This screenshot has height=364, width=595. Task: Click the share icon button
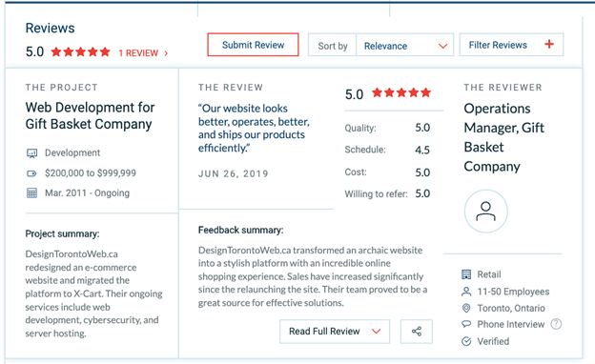417,332
